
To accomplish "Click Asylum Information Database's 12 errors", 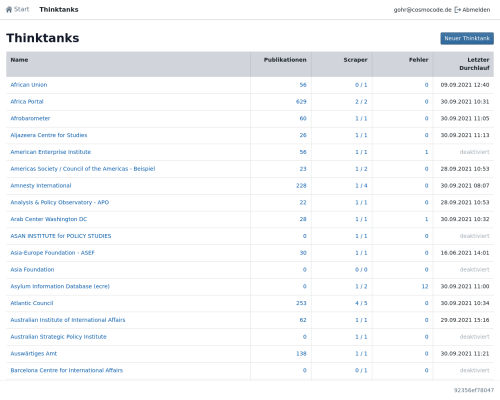I will click(425, 286).
